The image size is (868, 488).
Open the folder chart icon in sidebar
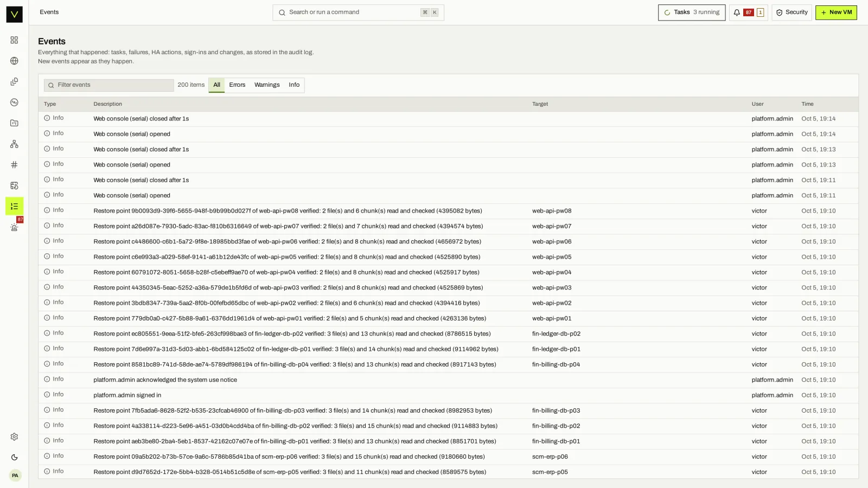click(14, 123)
